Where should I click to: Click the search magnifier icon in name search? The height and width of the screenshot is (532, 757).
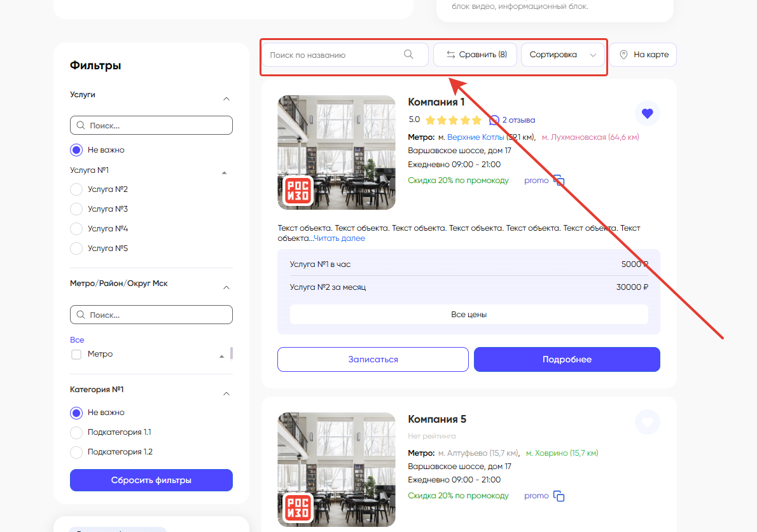coord(408,55)
